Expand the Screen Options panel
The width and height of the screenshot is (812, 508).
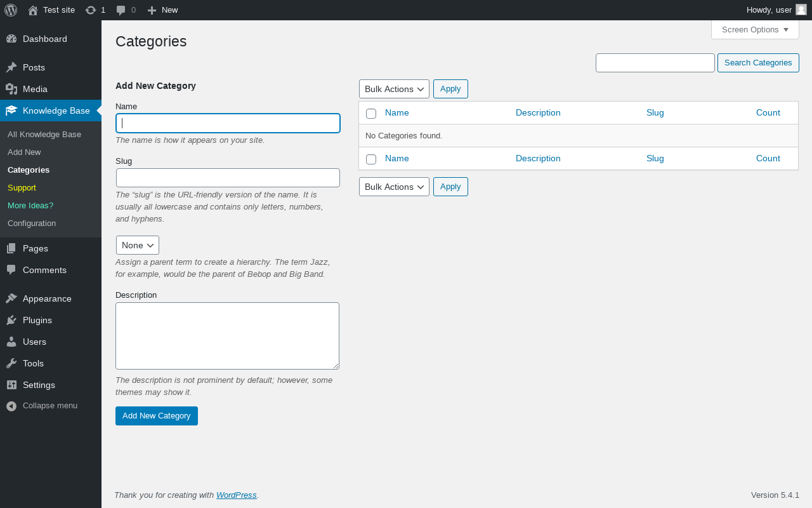[x=755, y=30]
